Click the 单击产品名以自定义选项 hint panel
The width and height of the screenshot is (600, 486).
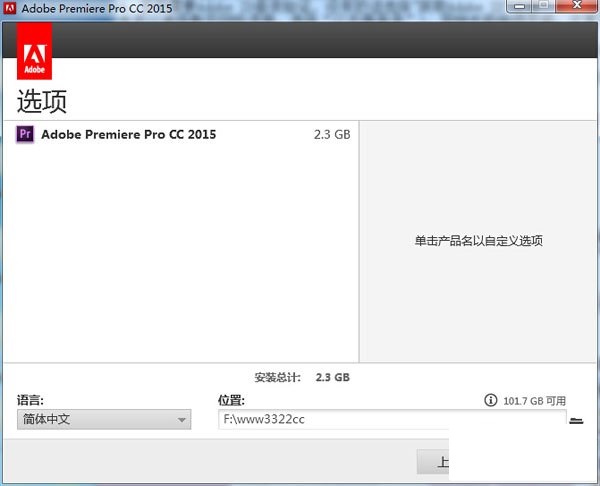478,241
